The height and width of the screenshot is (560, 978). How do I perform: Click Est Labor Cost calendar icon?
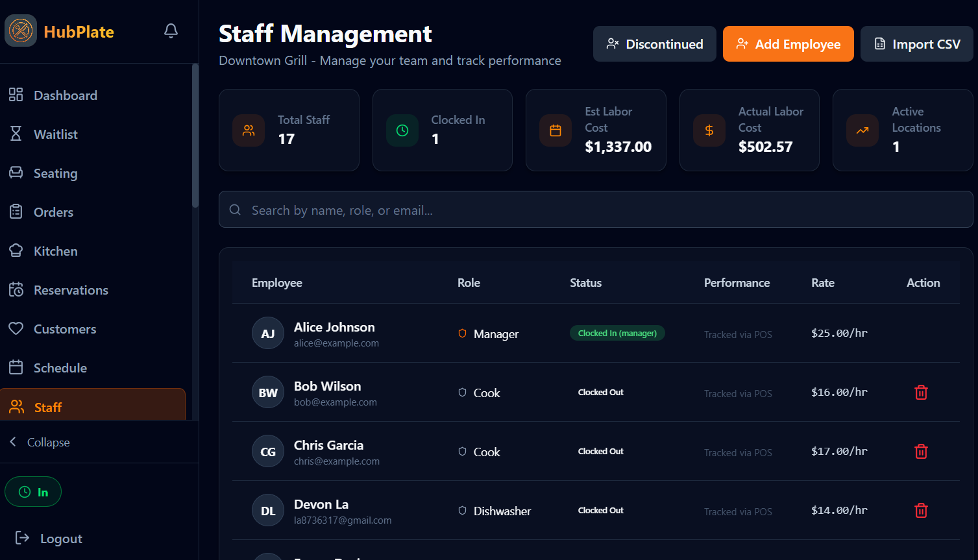pos(556,130)
